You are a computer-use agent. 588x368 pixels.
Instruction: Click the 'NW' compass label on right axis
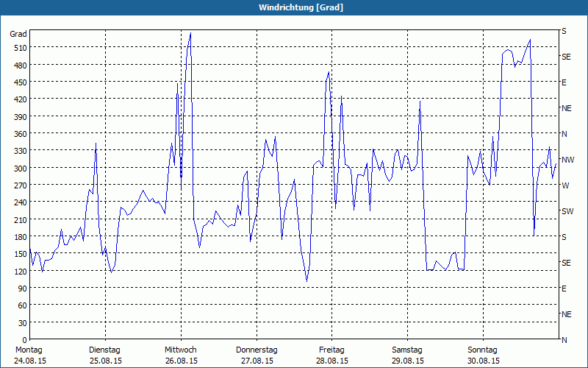pyautogui.click(x=567, y=160)
